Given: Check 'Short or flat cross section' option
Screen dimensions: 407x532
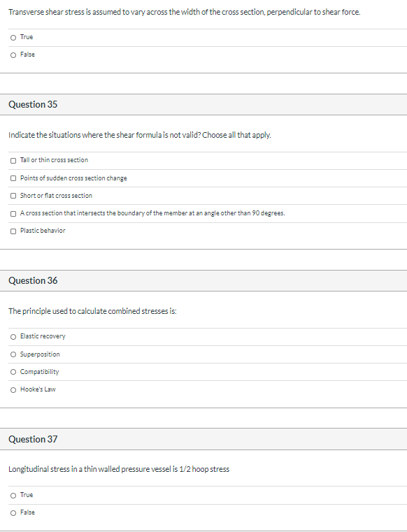Looking at the screenshot, I should click(x=13, y=196).
